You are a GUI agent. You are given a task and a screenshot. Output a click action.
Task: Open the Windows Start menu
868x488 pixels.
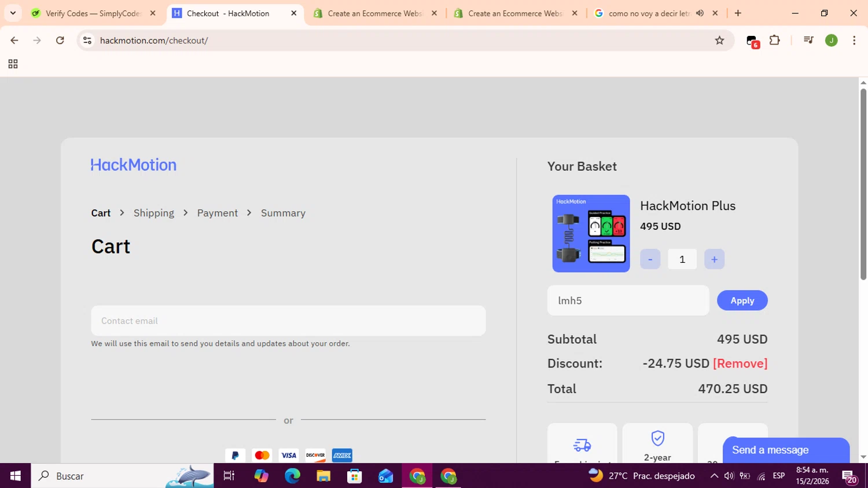tap(16, 476)
